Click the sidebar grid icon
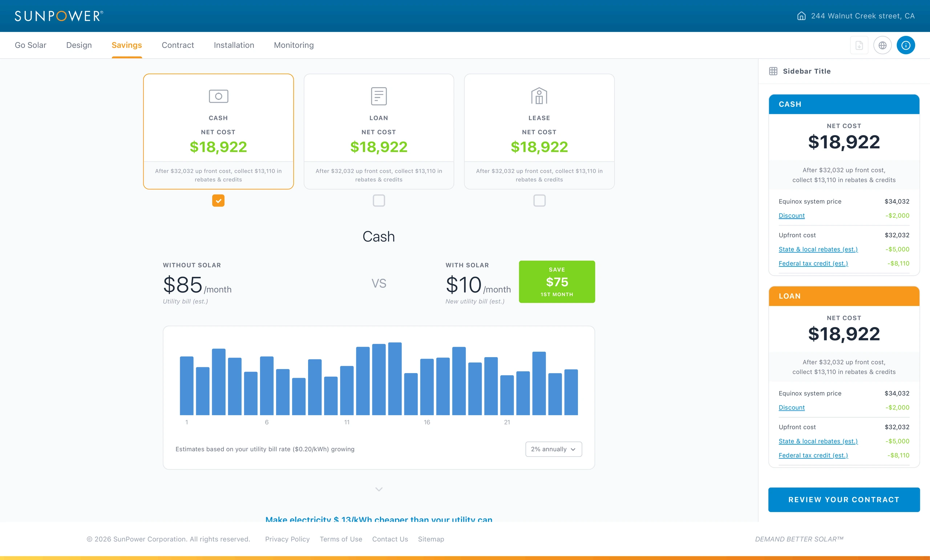 (773, 71)
